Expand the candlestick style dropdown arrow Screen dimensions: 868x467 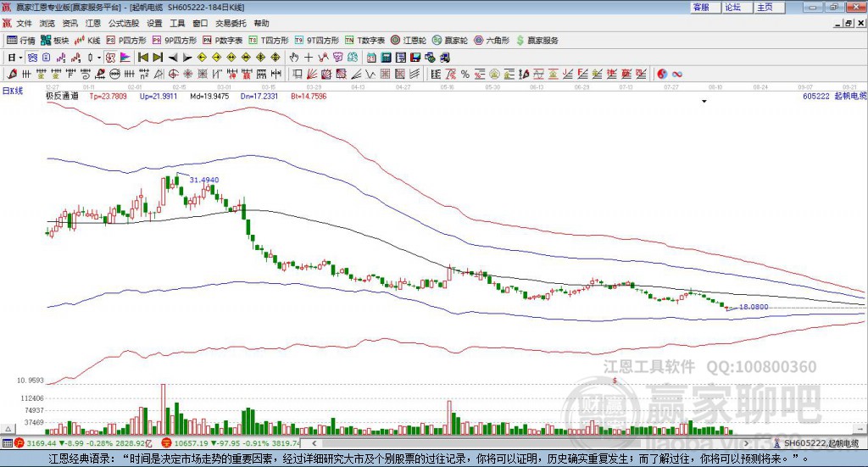99,58
